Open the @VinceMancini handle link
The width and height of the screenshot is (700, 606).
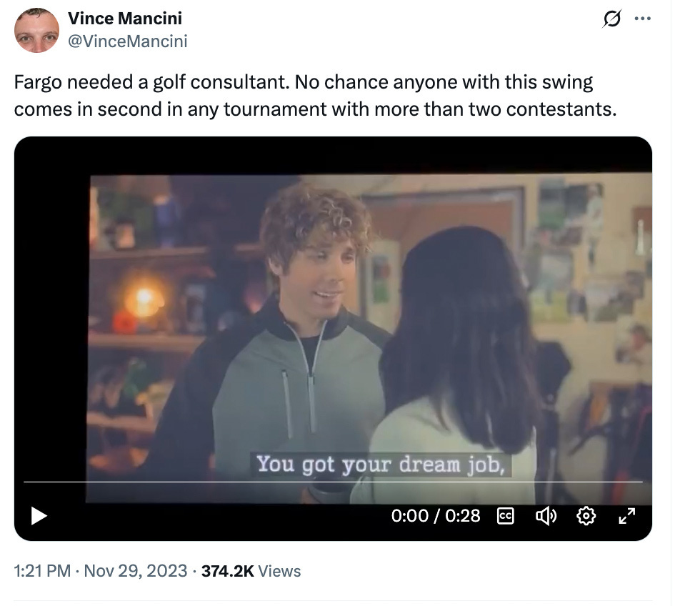coord(128,41)
